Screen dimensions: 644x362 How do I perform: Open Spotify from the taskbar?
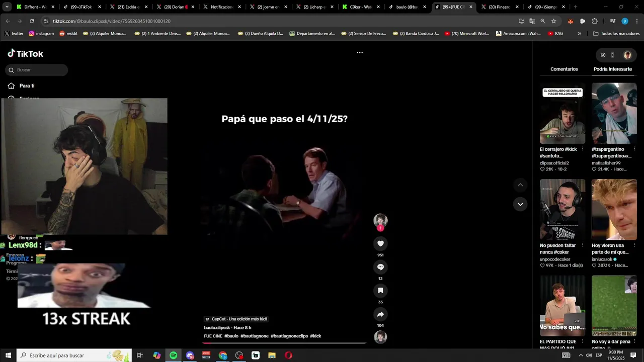tap(173, 355)
